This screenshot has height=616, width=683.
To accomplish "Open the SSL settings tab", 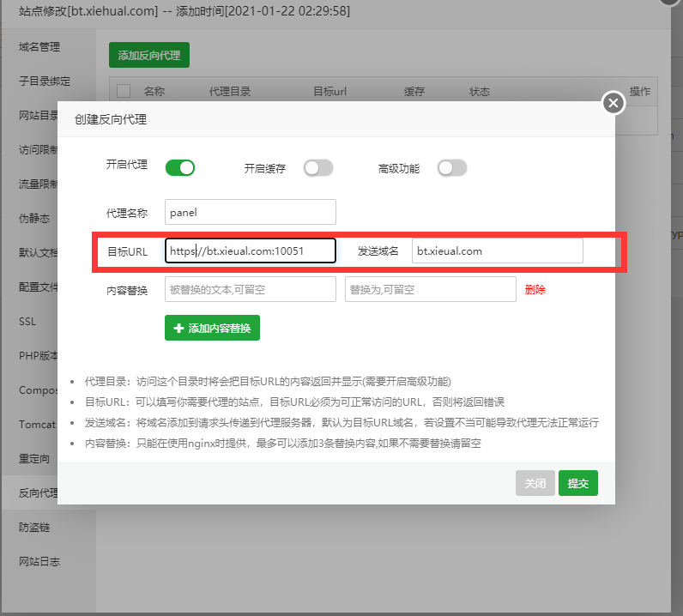I will [x=27, y=322].
